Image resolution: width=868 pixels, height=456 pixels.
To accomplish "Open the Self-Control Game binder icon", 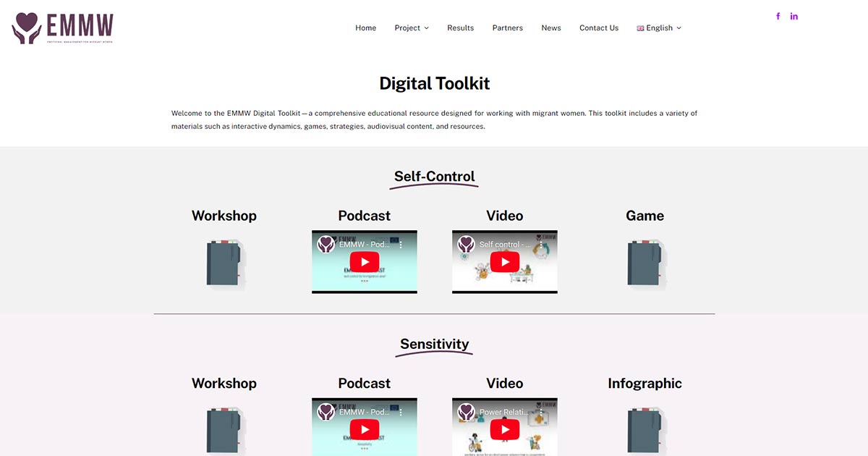I will click(x=644, y=263).
